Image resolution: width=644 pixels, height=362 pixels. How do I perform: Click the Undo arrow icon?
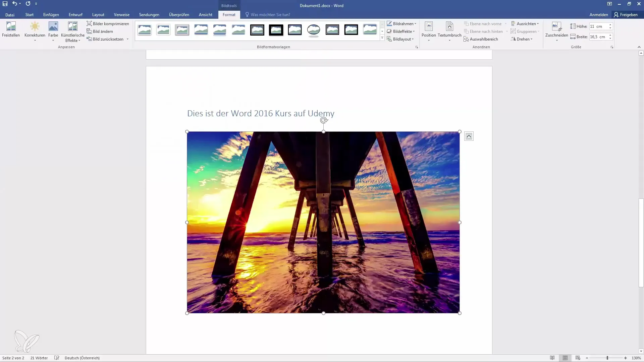[x=14, y=4]
